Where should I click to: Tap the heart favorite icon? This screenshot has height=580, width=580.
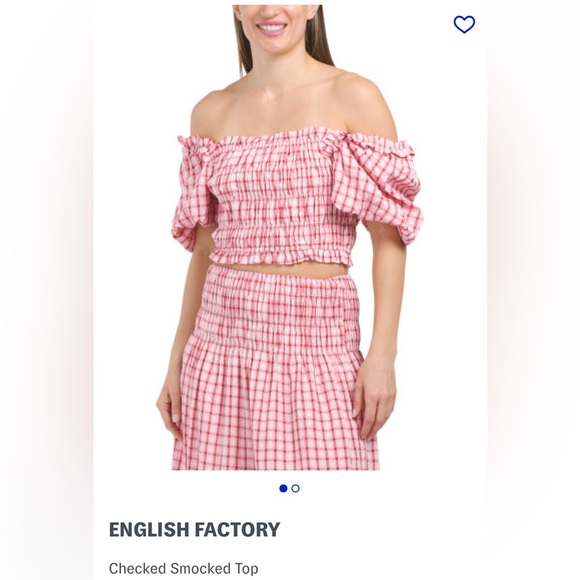tap(464, 24)
